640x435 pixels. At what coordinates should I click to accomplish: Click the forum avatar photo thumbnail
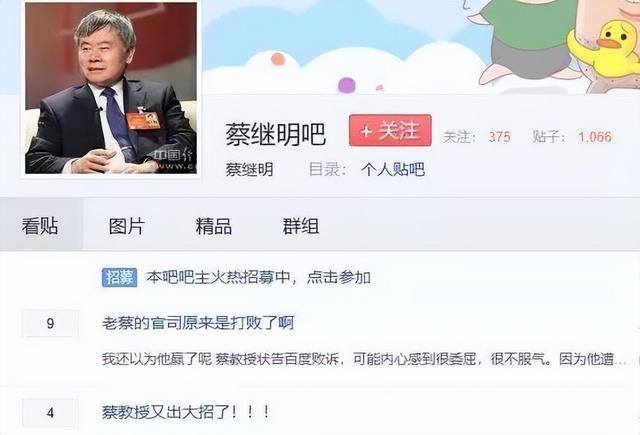click(111, 88)
